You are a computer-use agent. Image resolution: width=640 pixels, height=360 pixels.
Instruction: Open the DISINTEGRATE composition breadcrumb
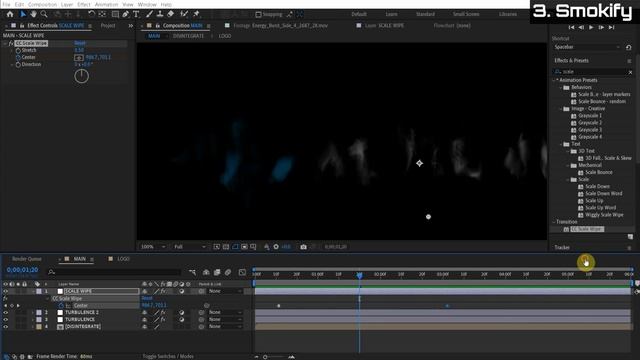point(188,36)
